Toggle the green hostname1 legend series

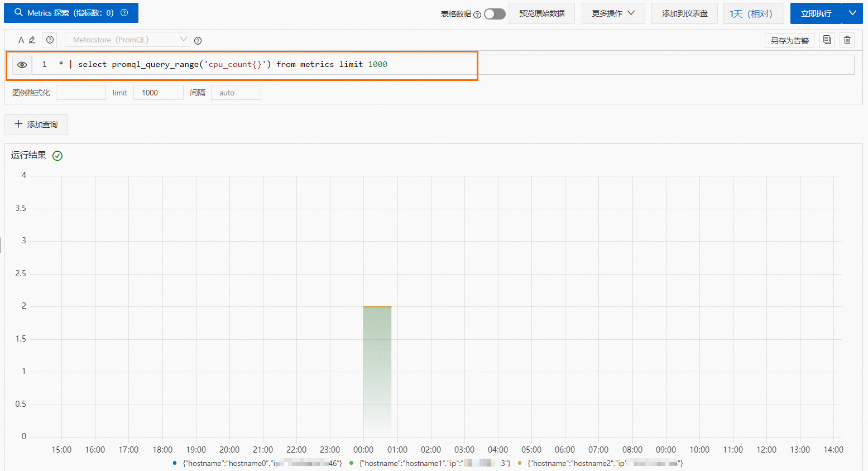tap(430, 463)
